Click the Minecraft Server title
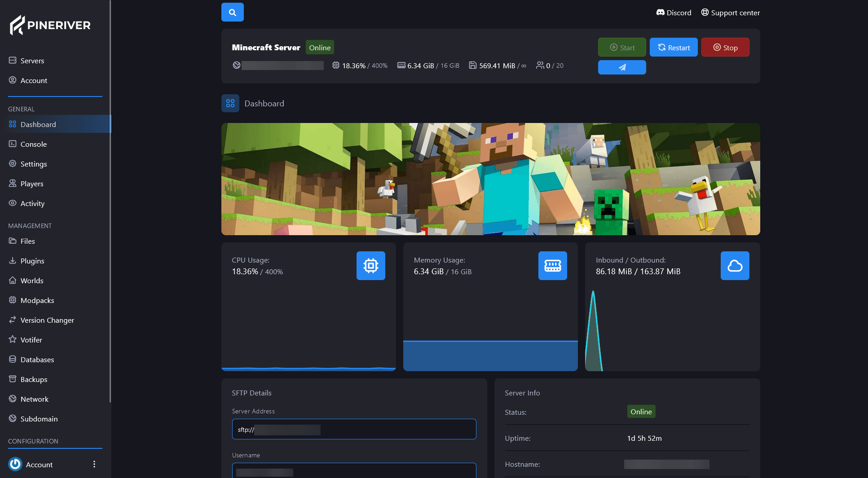Viewport: 868px width, 478px height. click(x=266, y=47)
